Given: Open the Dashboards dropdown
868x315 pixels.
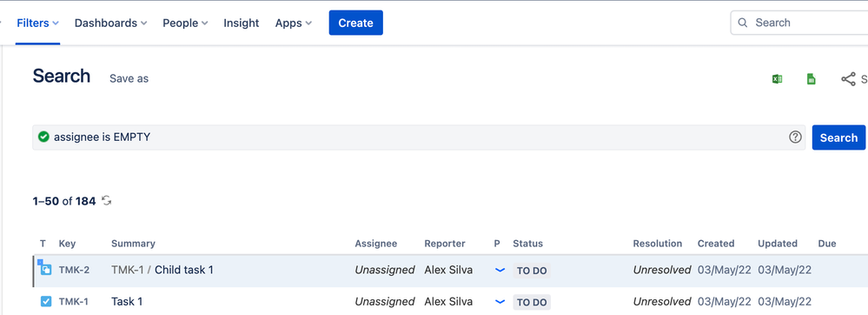Looking at the screenshot, I should 110,23.
